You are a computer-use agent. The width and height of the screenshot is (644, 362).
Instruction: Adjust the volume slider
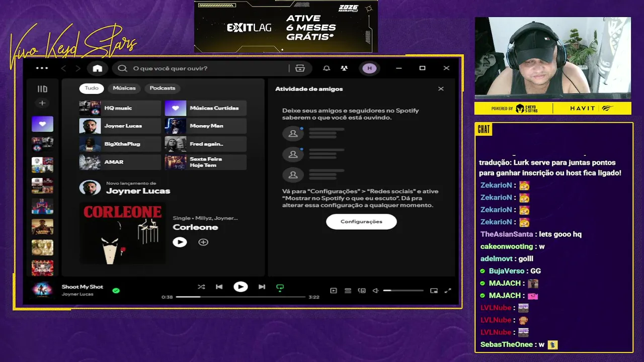coord(403,291)
